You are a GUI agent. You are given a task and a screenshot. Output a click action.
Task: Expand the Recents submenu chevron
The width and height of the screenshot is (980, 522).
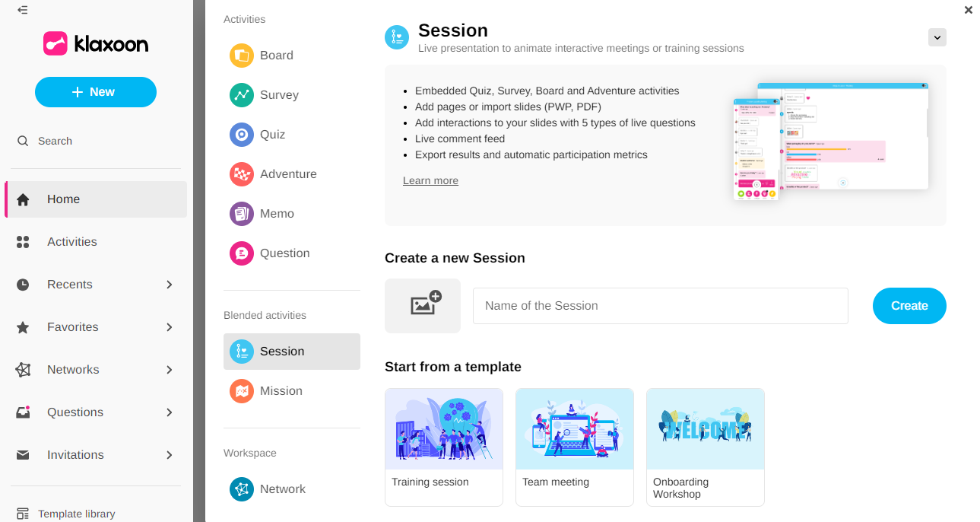(x=170, y=285)
